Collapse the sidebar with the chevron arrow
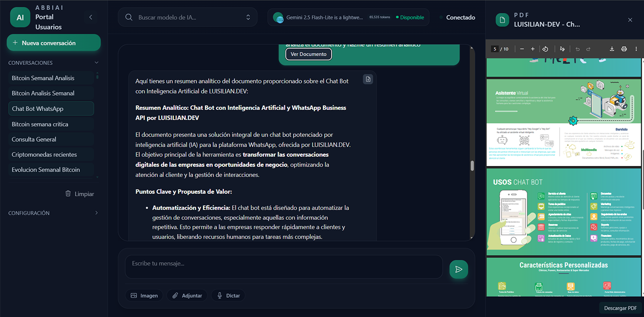The width and height of the screenshot is (644, 317). [91, 17]
